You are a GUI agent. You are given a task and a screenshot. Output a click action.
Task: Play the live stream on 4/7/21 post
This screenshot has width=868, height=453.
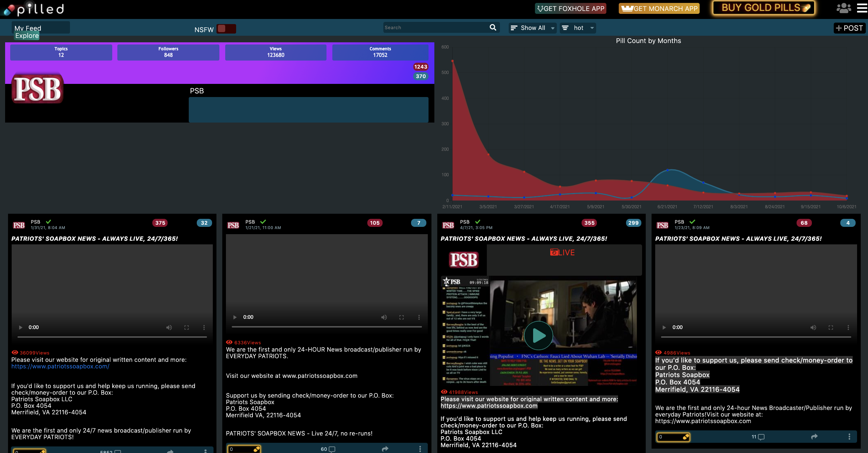pyautogui.click(x=538, y=336)
